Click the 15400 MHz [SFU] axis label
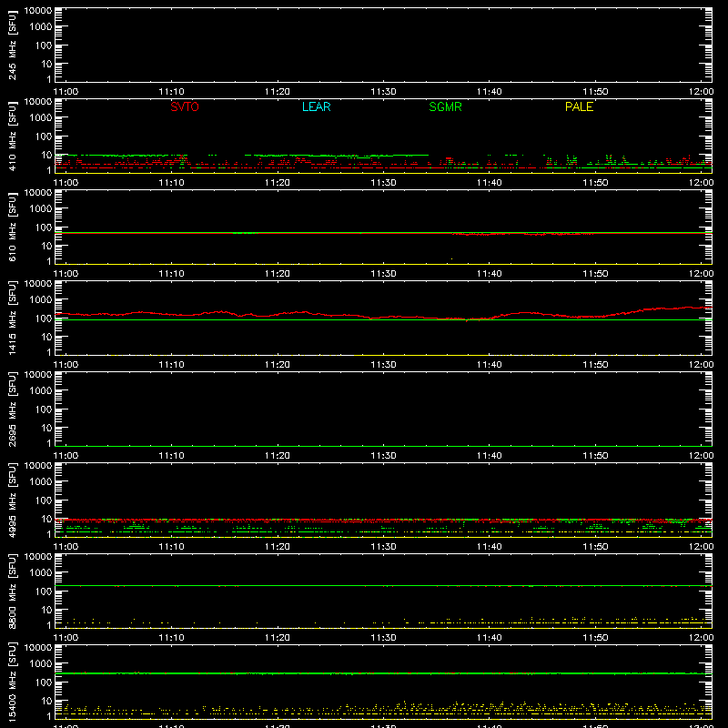 click(x=13, y=682)
